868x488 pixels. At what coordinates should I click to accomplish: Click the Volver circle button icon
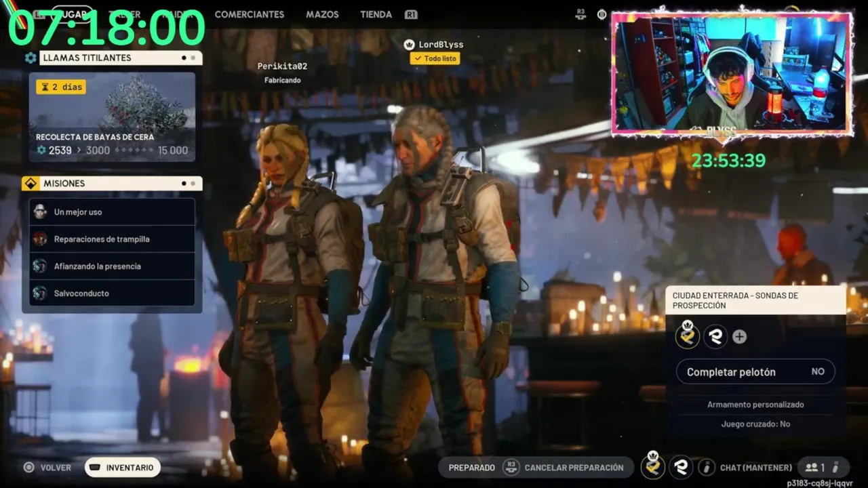(29, 467)
